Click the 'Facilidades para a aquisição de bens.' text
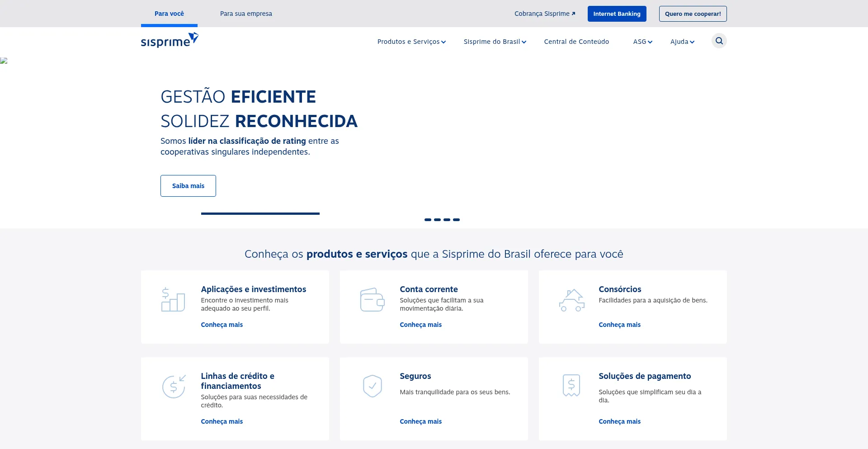The image size is (868, 449). point(653,300)
